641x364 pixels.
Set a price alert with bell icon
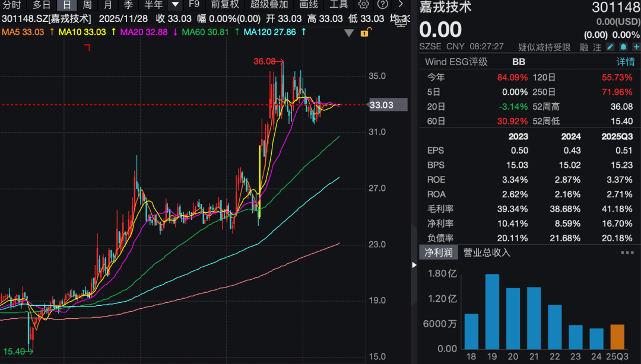coord(623,47)
